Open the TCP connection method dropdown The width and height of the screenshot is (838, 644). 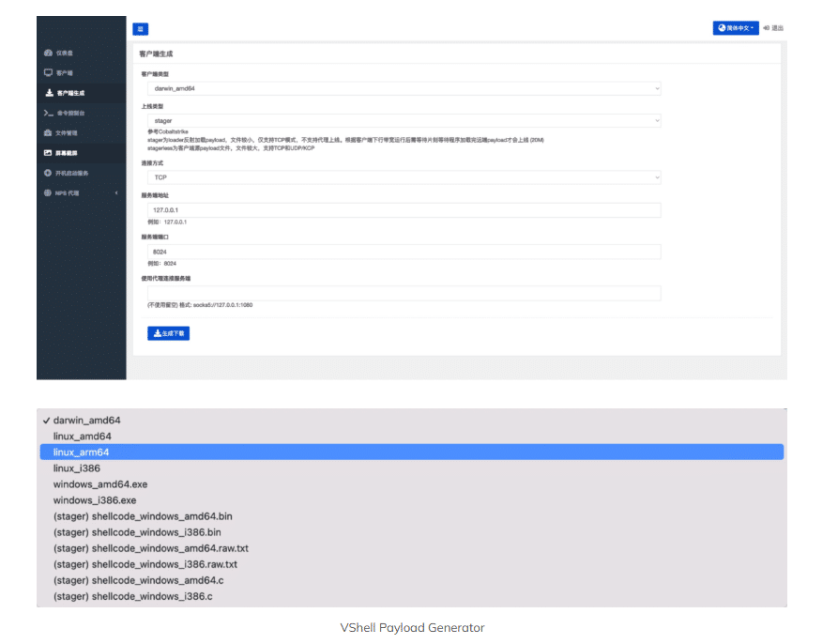coord(404,177)
